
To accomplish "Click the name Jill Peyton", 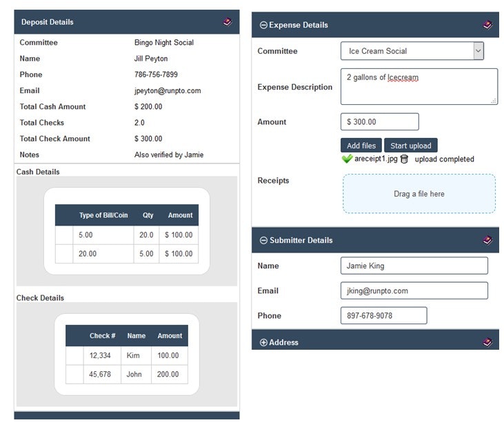I will click(151, 59).
